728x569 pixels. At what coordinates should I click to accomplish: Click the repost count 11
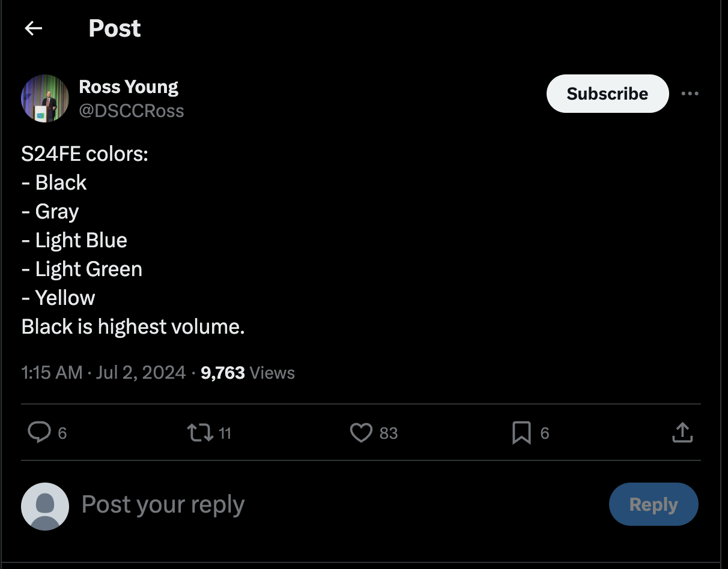225,433
